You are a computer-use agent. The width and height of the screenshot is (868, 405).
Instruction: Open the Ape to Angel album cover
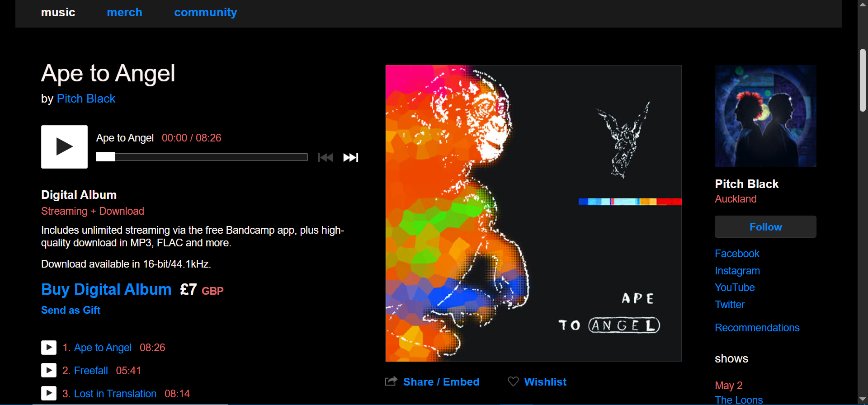point(533,213)
